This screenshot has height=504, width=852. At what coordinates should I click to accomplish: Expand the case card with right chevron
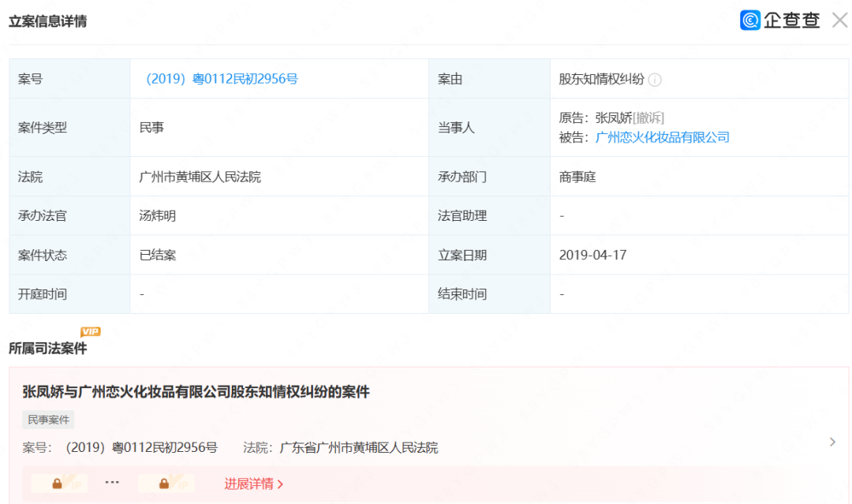click(832, 442)
